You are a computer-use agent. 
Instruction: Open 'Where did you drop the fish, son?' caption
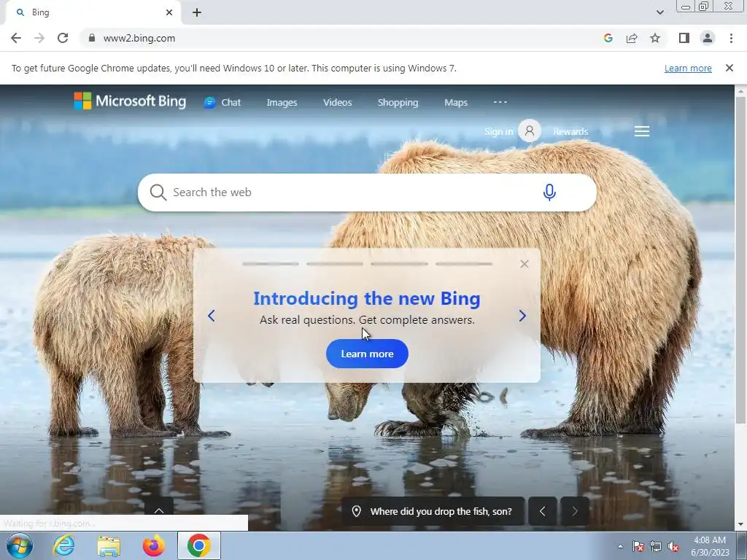click(441, 511)
